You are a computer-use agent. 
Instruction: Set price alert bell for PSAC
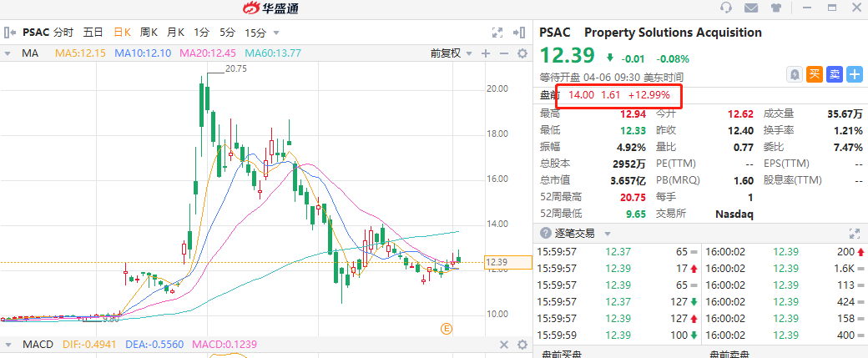795,74
